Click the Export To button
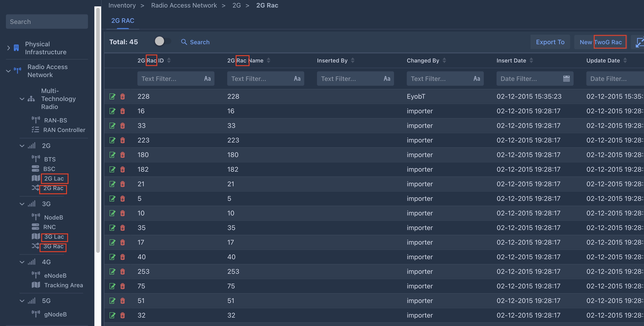The height and width of the screenshot is (326, 644). click(550, 42)
